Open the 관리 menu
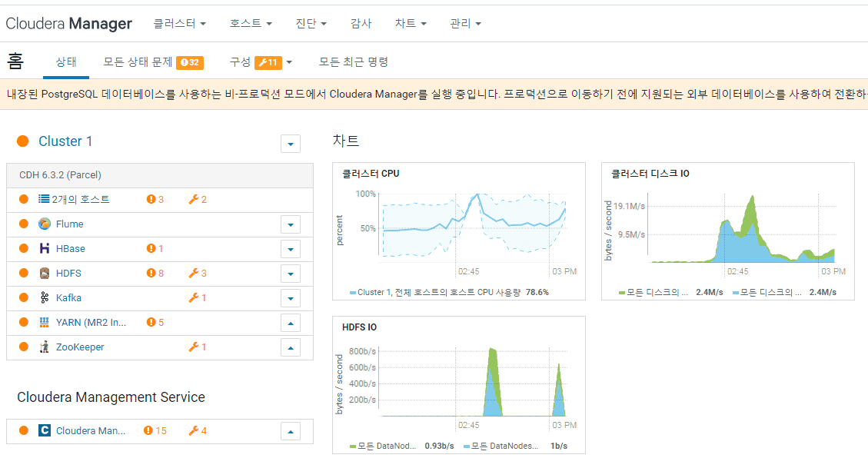 (x=466, y=23)
